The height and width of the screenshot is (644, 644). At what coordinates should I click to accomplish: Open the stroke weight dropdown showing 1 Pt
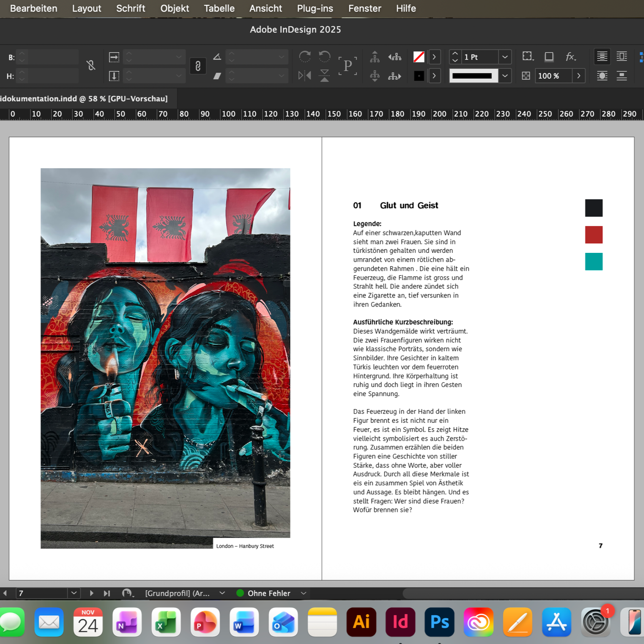click(x=504, y=57)
